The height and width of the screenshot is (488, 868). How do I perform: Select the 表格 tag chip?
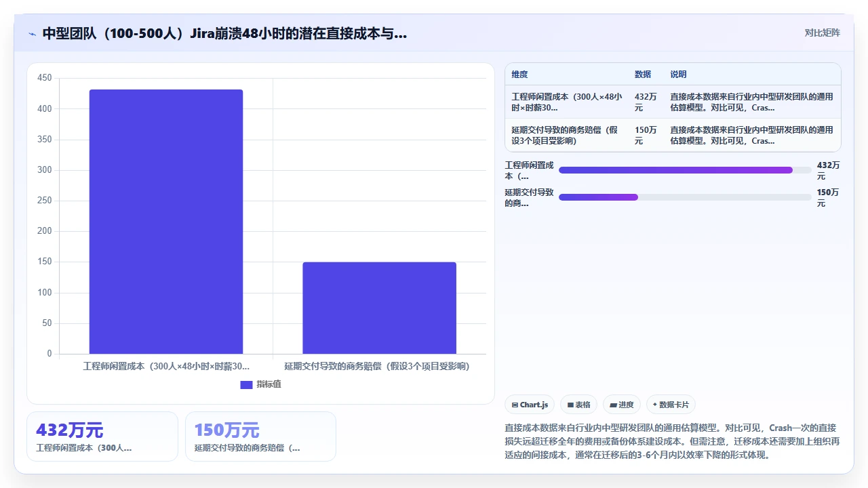pyautogui.click(x=578, y=405)
